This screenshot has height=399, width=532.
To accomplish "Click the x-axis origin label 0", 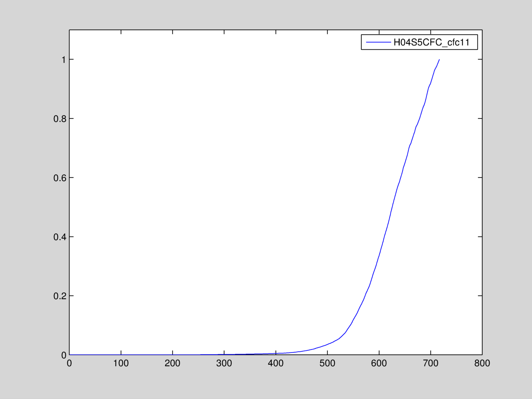I will (x=69, y=363).
